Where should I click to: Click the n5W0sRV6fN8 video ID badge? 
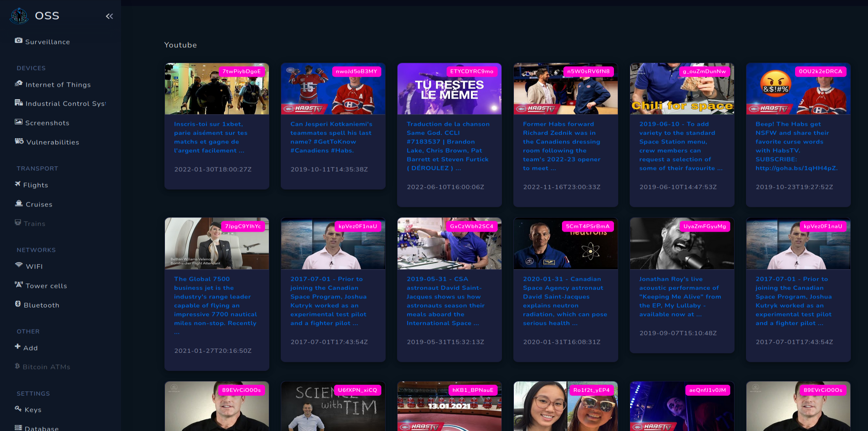click(x=588, y=72)
